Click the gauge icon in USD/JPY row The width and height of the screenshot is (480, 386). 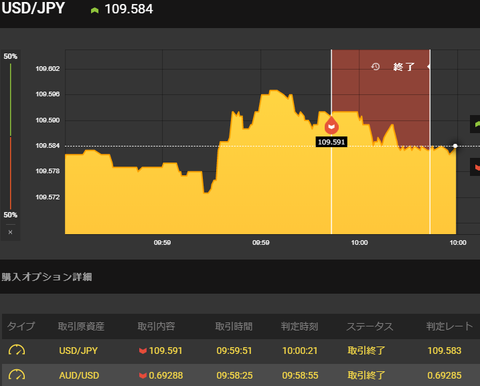(x=17, y=350)
